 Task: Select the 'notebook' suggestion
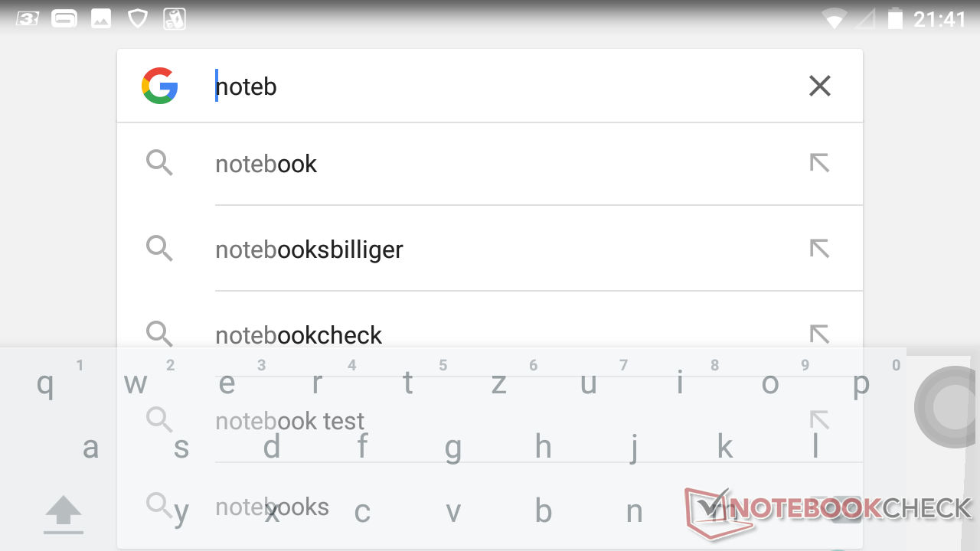click(x=266, y=164)
